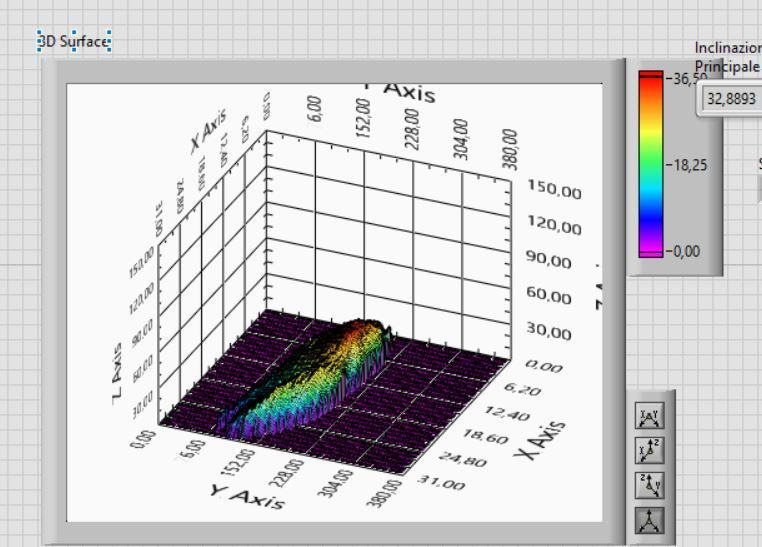Click the 32,8893 numeric indicator field
The height and width of the screenshot is (547, 762).
730,99
